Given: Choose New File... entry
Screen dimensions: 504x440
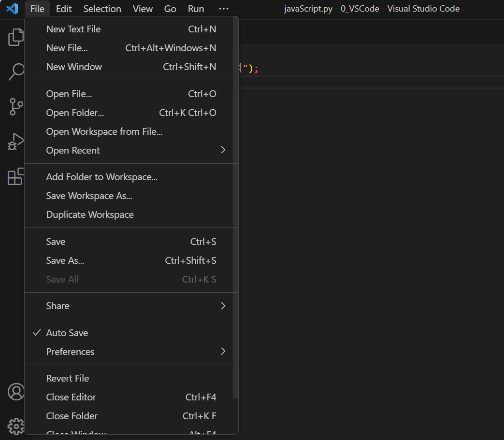Looking at the screenshot, I should click(x=131, y=48).
